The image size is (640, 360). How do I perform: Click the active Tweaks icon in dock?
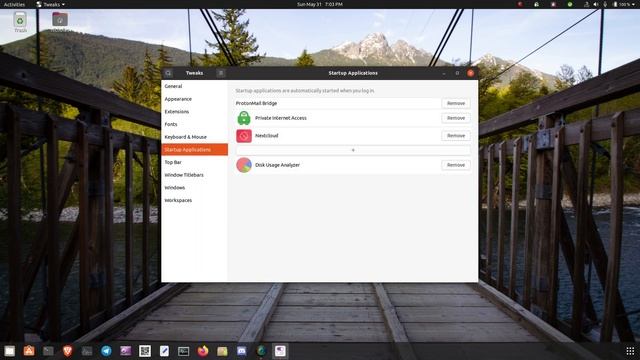[280, 351]
